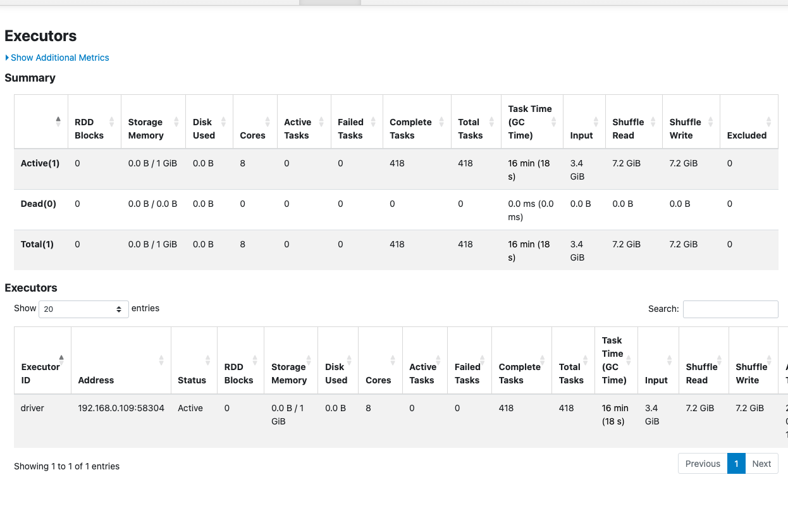The height and width of the screenshot is (532, 788).
Task: Click the Next pagination button
Action: pyautogui.click(x=761, y=464)
